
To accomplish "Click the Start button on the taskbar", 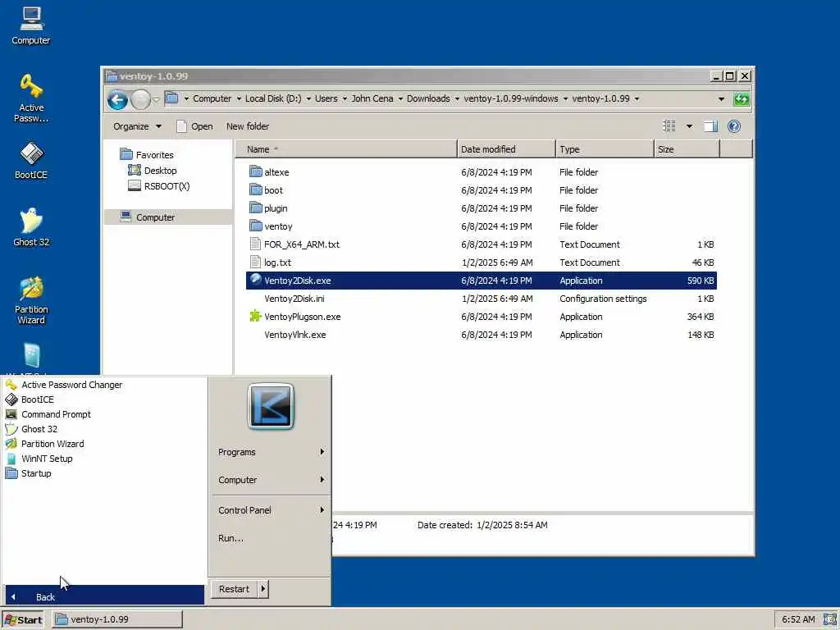I will click(23, 620).
